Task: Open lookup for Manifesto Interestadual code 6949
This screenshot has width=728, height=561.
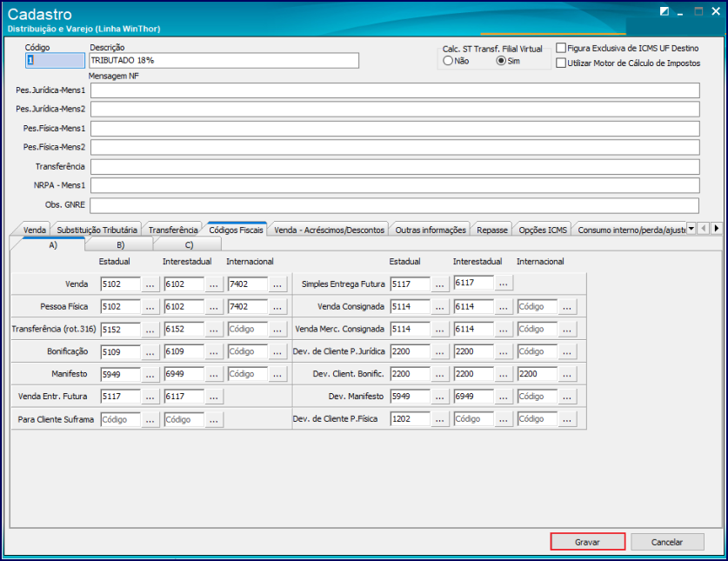Action: [x=213, y=374]
